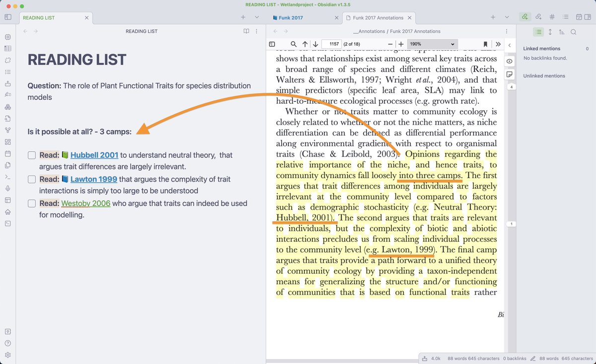Open the Calendar panel in right sidebar
The height and width of the screenshot is (364, 596).
tap(579, 17)
